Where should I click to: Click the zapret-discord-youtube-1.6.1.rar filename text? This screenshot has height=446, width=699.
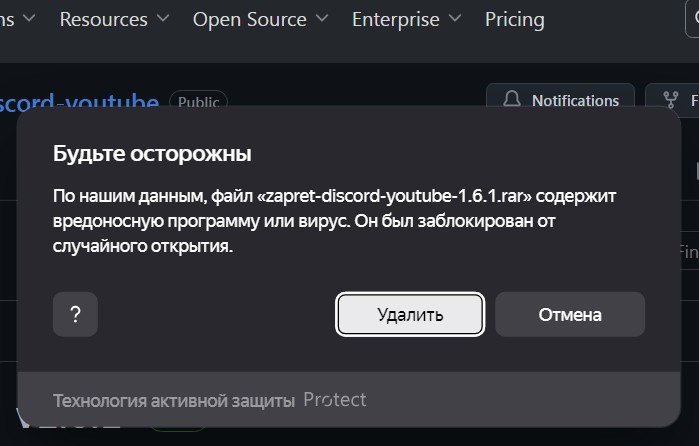pyautogui.click(x=395, y=196)
